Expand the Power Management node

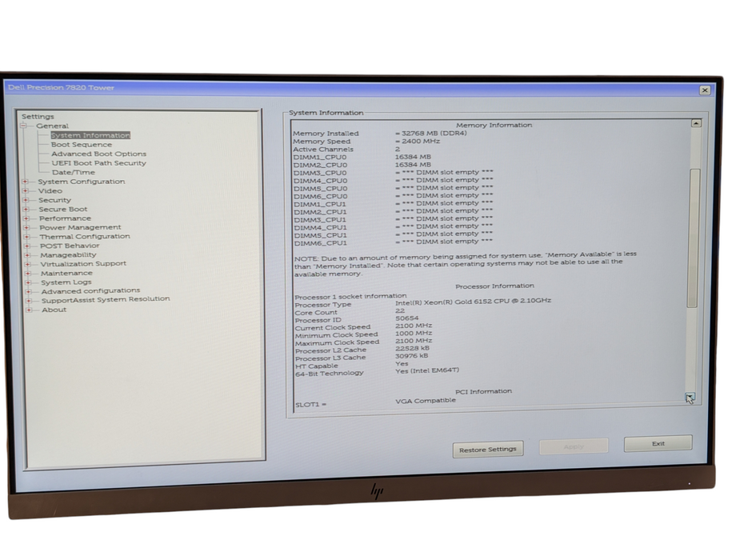pos(26,227)
